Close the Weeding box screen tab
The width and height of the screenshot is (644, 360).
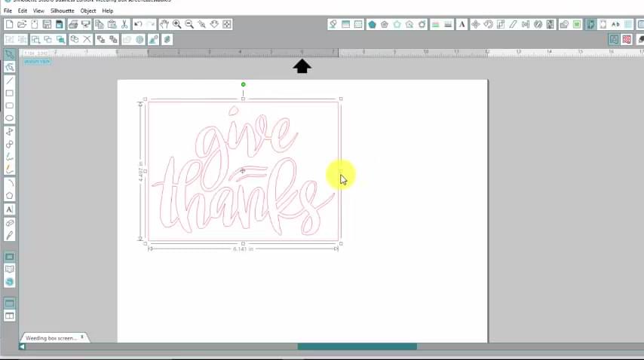click(82, 337)
